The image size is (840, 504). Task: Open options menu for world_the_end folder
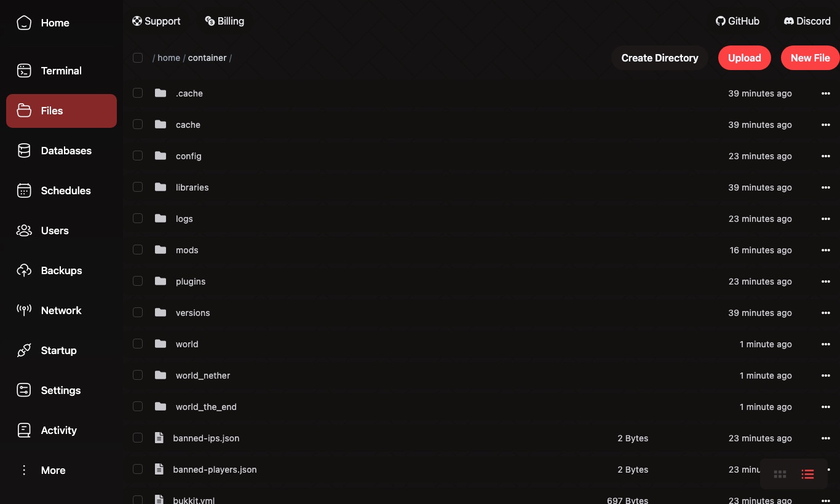(x=826, y=407)
